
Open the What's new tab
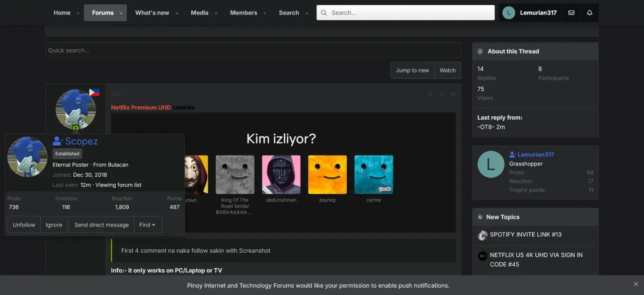tap(152, 13)
